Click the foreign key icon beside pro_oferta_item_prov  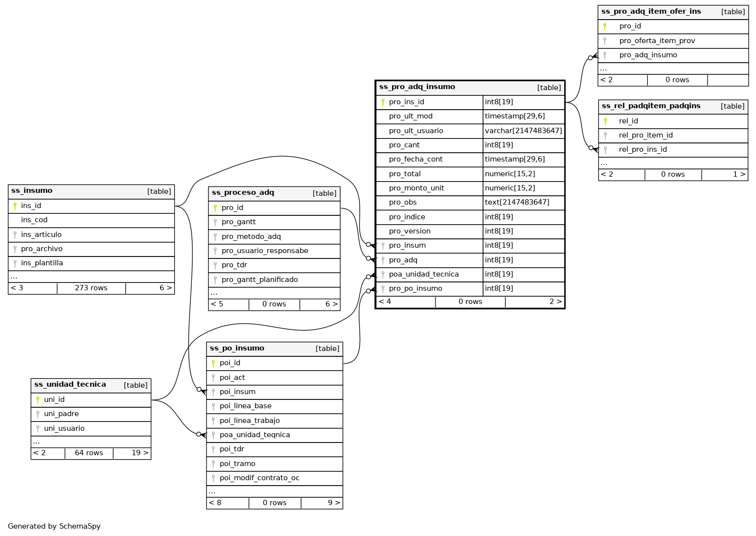click(x=605, y=41)
